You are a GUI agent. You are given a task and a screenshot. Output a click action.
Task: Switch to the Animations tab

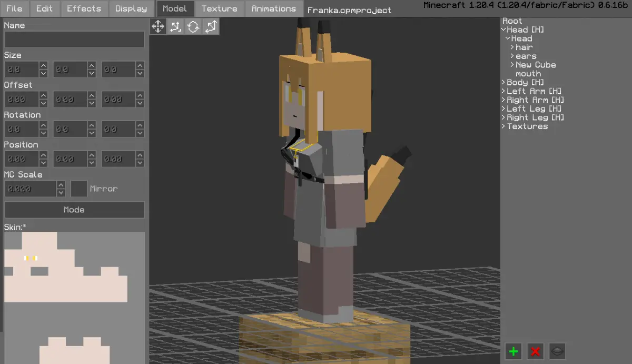[x=274, y=8]
